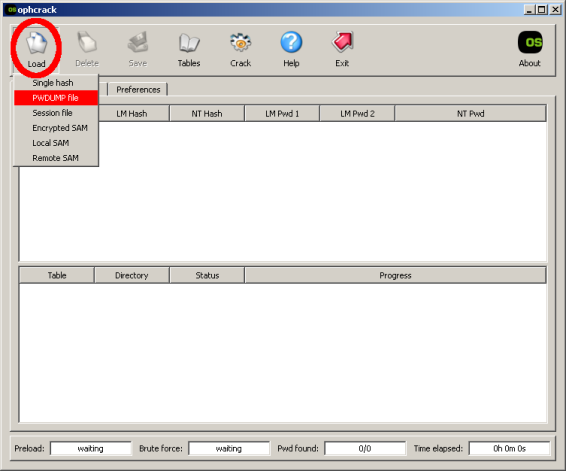Click the Table column header
Screen dimensions: 566x471
point(57,275)
